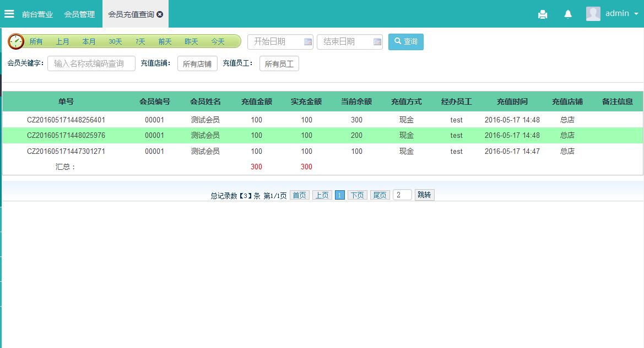Expand the 所有店铺 store dropdown

[x=197, y=64]
